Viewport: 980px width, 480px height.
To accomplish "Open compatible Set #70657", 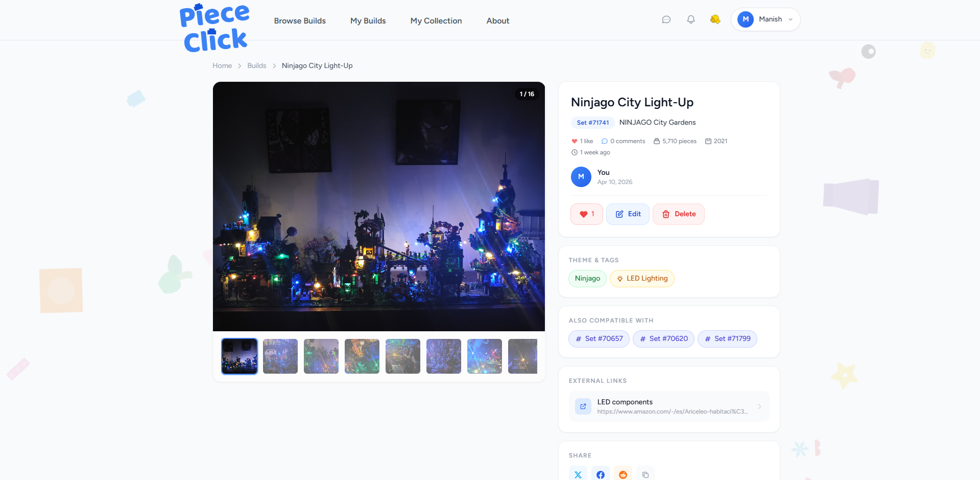I will pyautogui.click(x=599, y=339).
